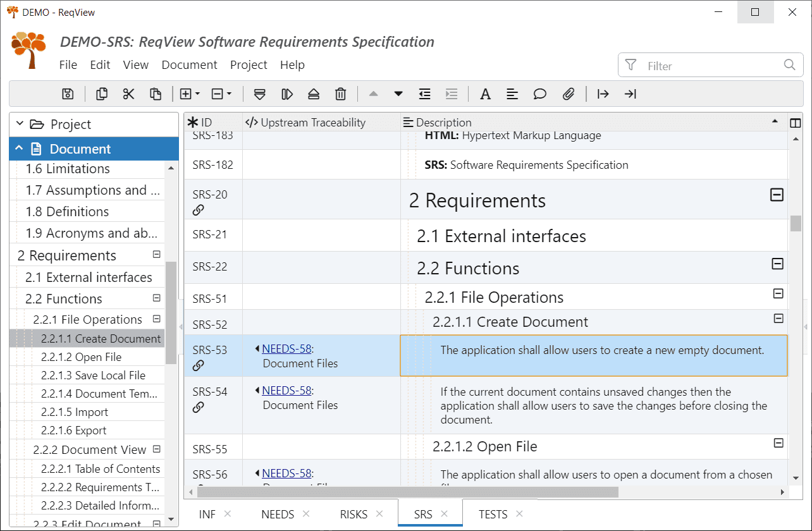Save the document
The height and width of the screenshot is (531, 812).
coord(68,94)
